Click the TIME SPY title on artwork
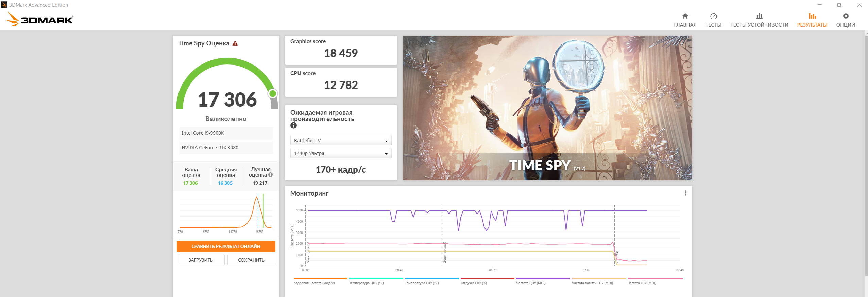This screenshot has height=297, width=868. (540, 165)
